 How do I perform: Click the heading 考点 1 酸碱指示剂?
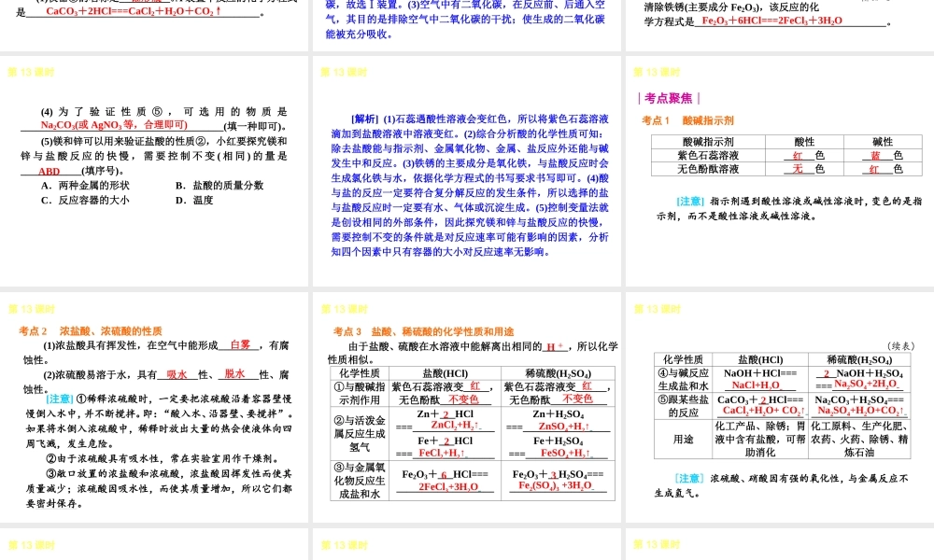(x=687, y=120)
